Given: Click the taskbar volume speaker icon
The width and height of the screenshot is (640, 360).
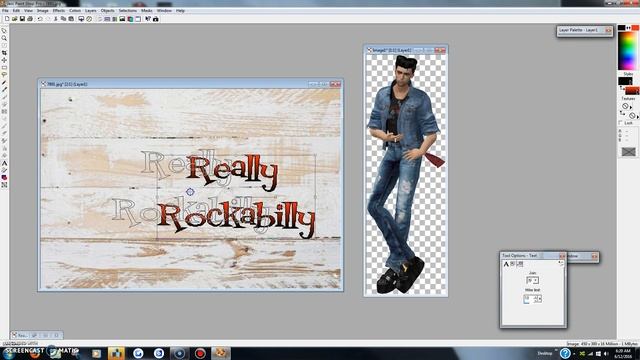Looking at the screenshot, I should [606, 353].
